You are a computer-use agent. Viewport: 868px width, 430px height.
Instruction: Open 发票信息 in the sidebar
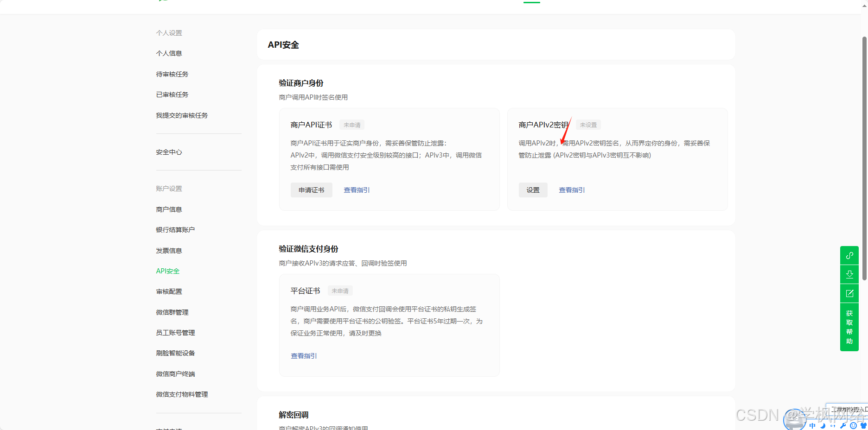(x=169, y=251)
